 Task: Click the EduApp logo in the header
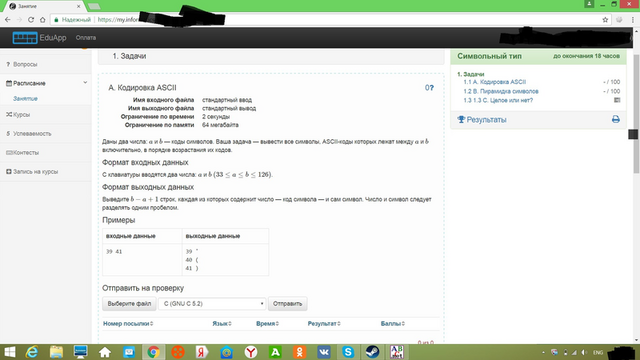[39, 38]
